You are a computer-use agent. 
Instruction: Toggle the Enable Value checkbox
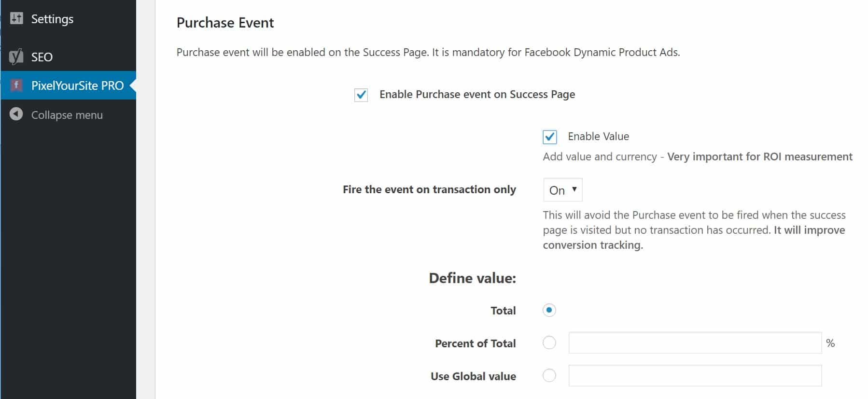tap(549, 137)
